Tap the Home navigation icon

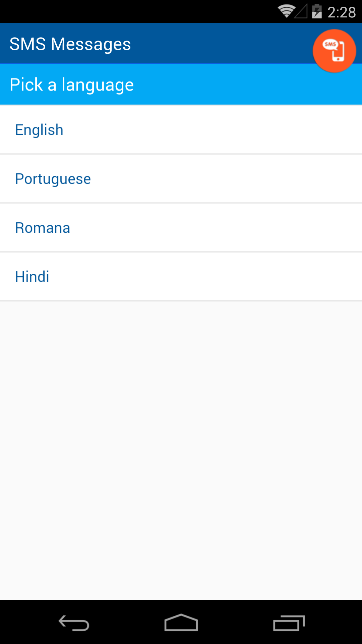pyautogui.click(x=181, y=623)
